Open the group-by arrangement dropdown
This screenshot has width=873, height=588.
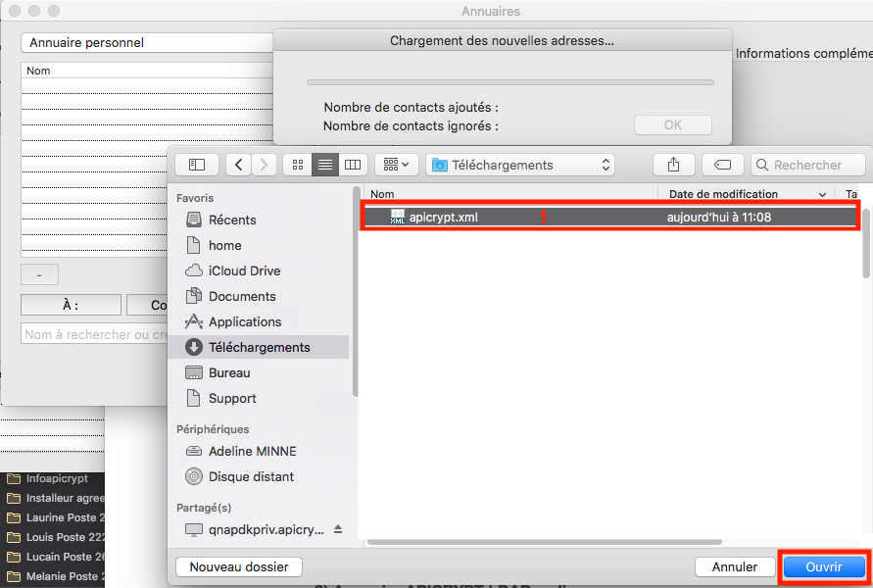(397, 165)
